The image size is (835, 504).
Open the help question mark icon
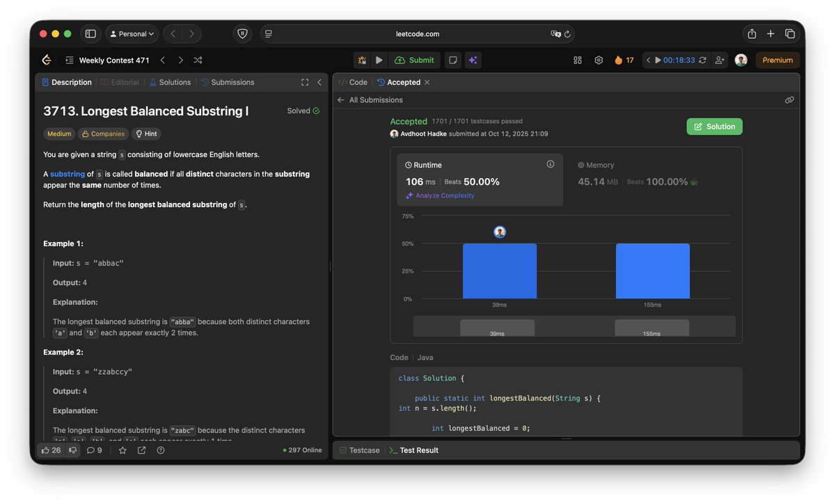(161, 450)
